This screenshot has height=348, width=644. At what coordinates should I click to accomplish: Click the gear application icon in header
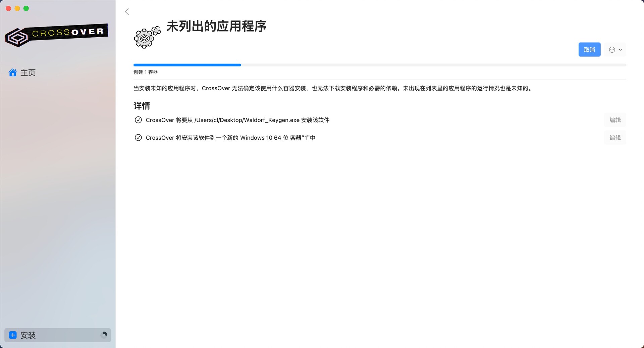pos(147,37)
